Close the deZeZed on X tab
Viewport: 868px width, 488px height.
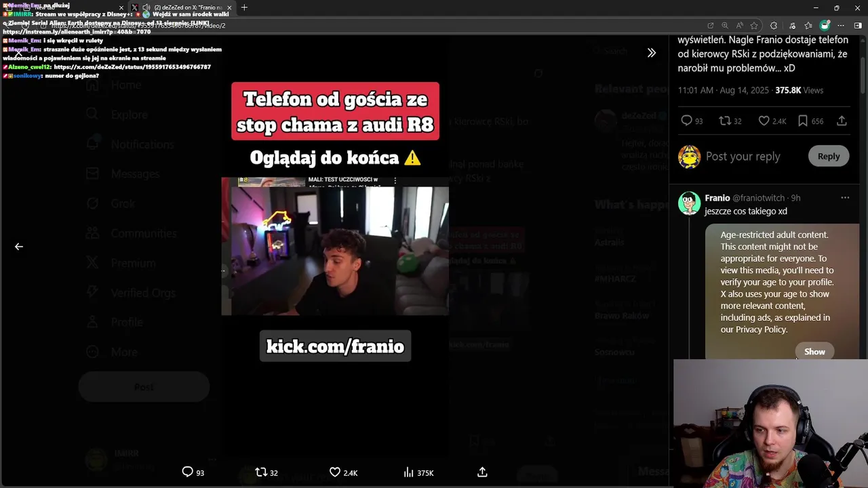click(x=229, y=7)
